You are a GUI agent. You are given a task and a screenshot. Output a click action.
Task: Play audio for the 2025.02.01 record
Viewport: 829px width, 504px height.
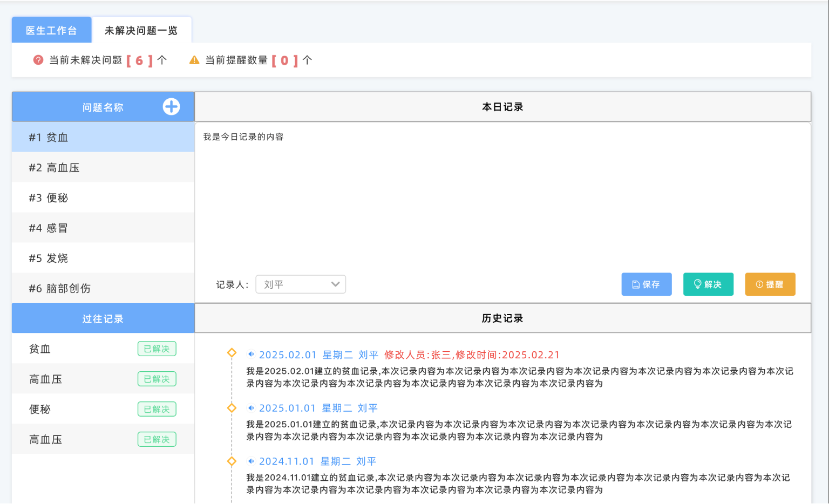(x=251, y=355)
